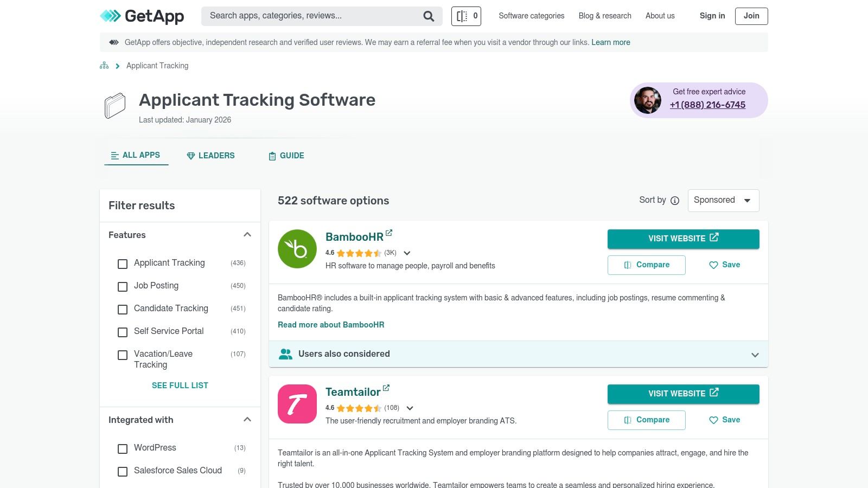Expand BambooHR's rating breakdown chevron

[x=407, y=253]
